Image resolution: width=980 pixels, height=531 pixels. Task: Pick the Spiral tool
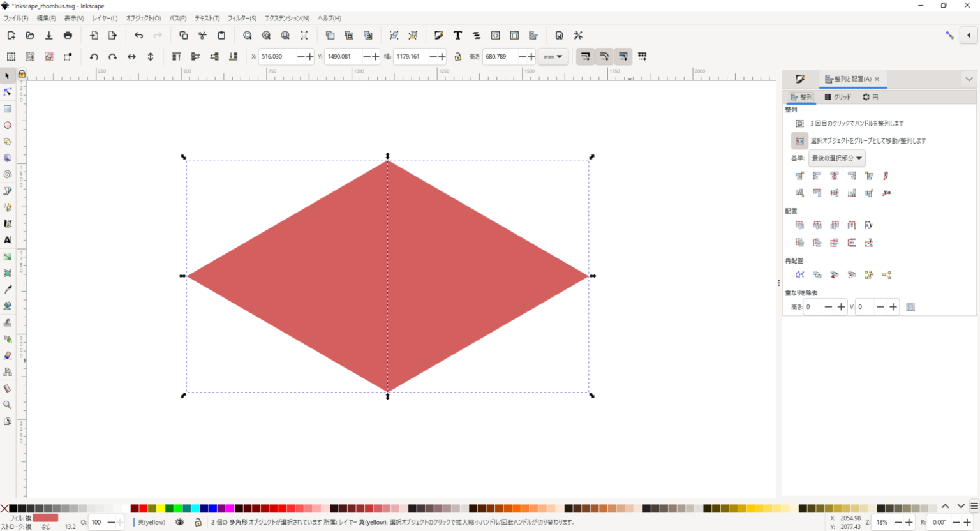point(8,175)
